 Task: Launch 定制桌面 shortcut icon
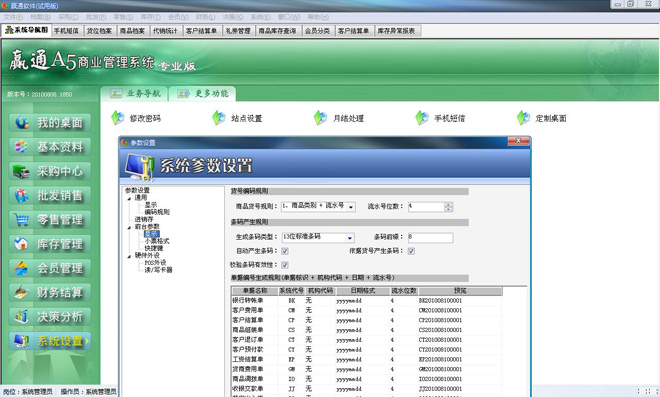click(523, 118)
